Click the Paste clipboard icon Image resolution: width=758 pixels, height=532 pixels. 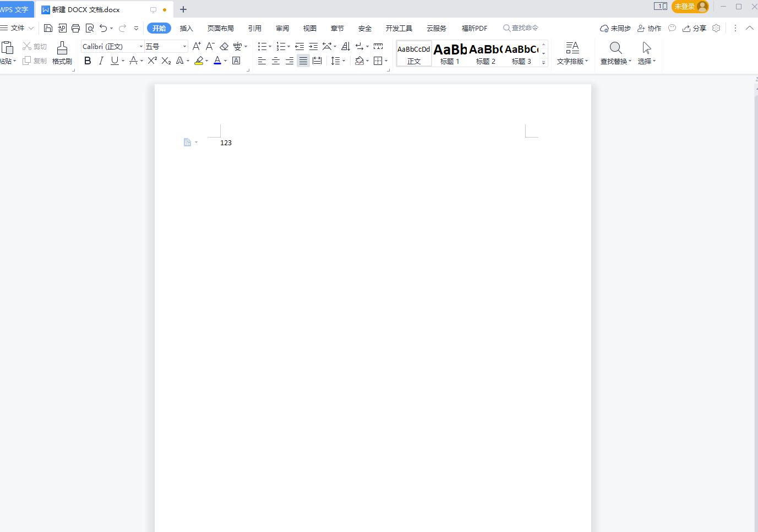pyautogui.click(x=7, y=48)
